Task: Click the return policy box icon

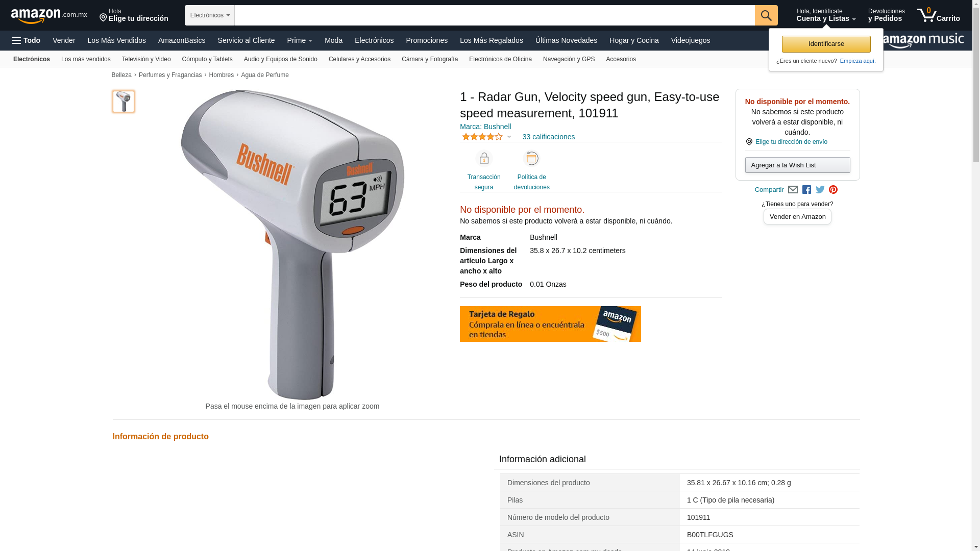Action: pos(532,159)
